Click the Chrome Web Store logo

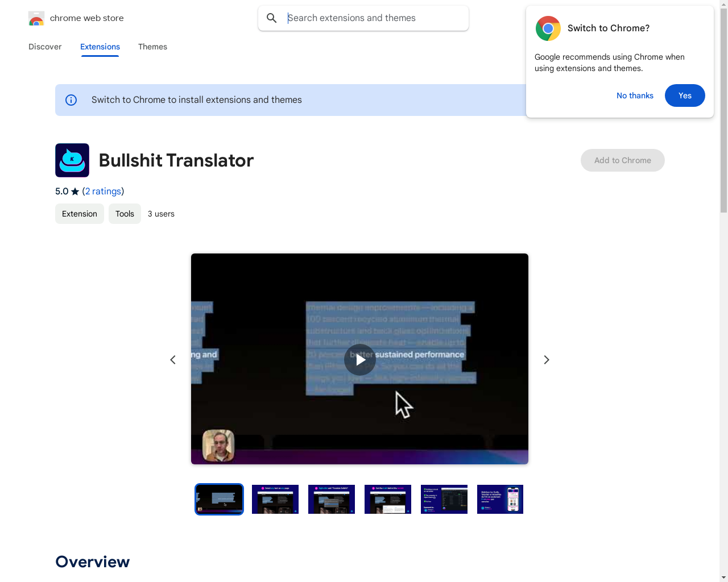(36, 18)
